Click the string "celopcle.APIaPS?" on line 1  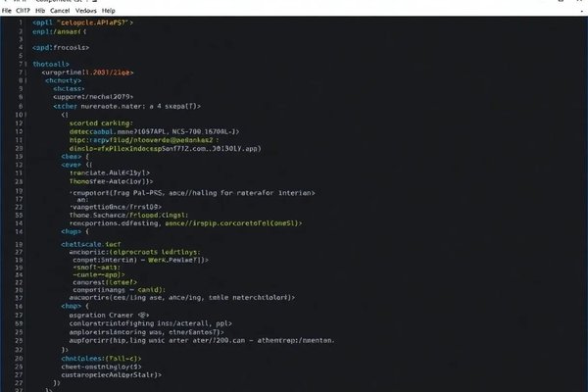coord(93,23)
